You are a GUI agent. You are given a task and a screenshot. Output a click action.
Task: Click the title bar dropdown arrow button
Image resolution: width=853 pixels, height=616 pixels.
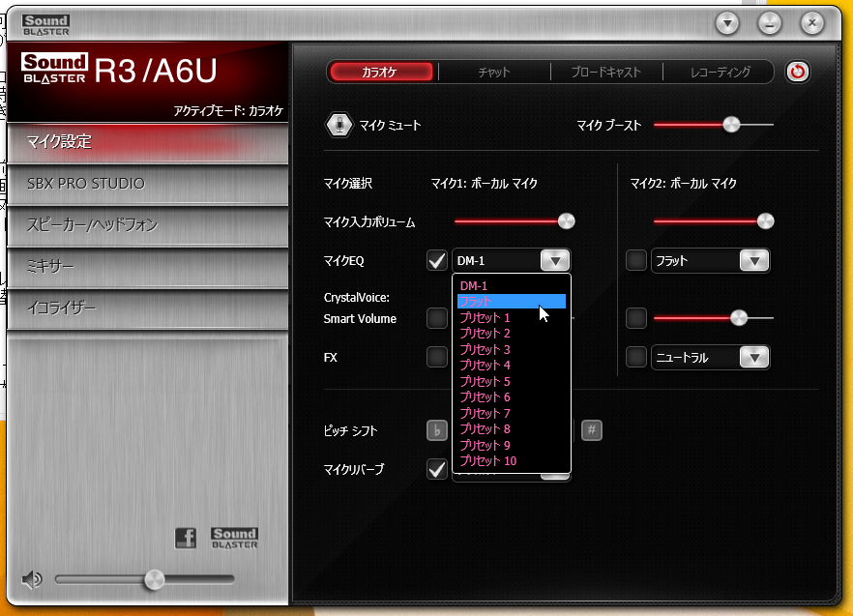pyautogui.click(x=727, y=23)
